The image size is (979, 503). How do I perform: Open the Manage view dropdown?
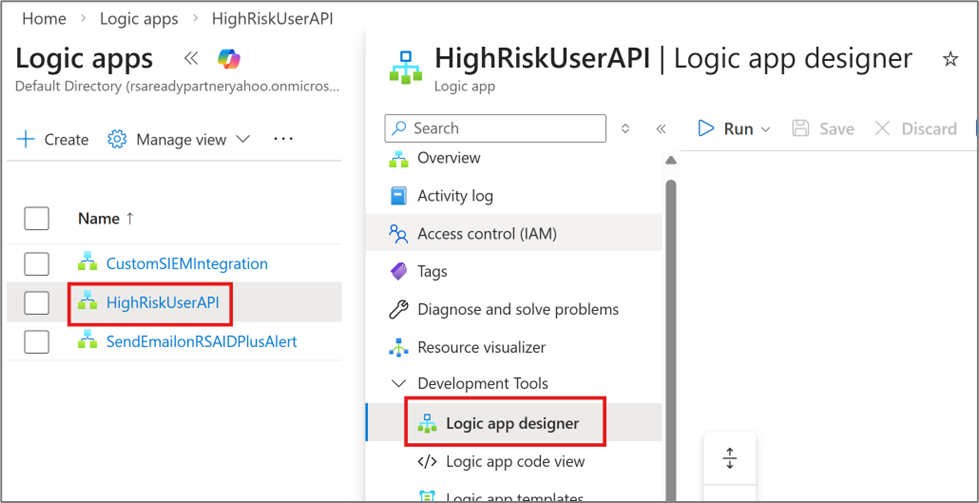179,139
